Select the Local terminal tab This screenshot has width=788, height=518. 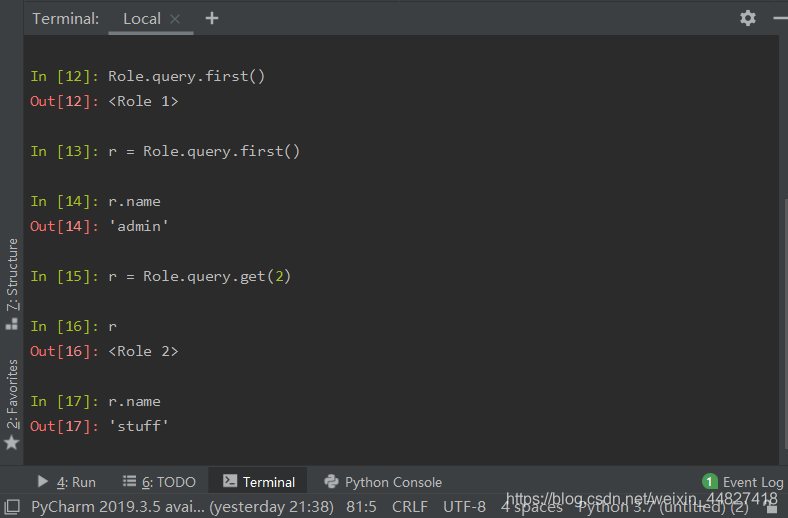(142, 19)
